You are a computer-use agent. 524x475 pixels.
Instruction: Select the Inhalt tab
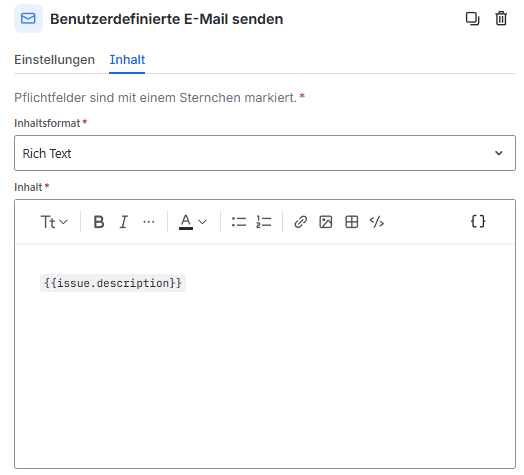127,60
